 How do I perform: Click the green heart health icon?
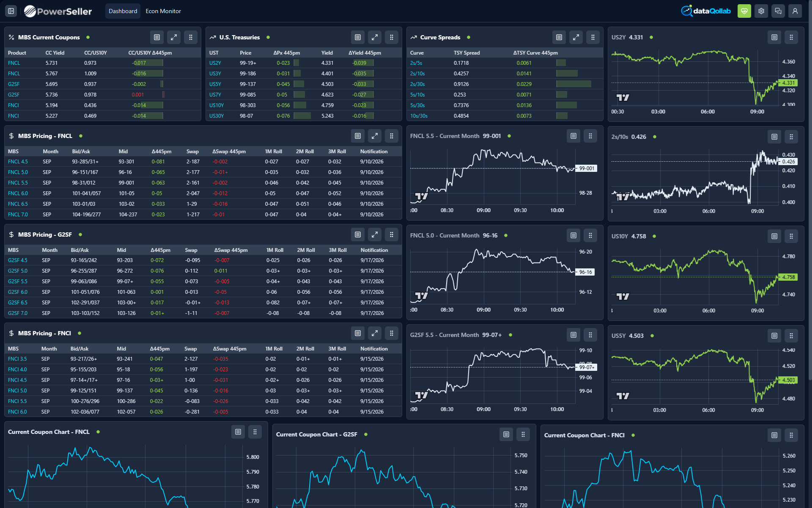(x=744, y=11)
